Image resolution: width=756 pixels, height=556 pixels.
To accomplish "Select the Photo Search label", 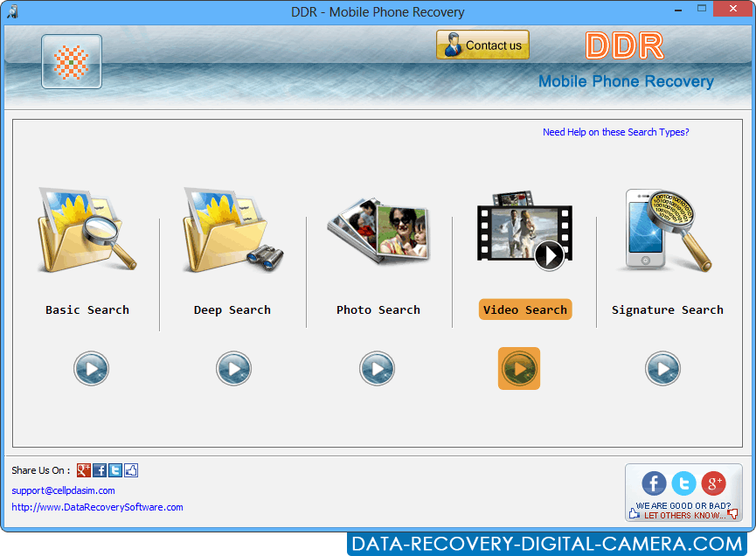I will coord(378,309).
